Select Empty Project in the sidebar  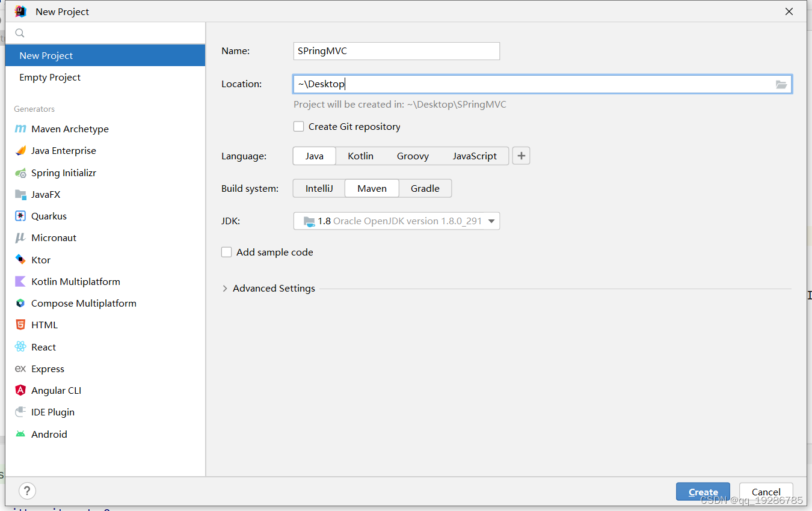coord(105,77)
